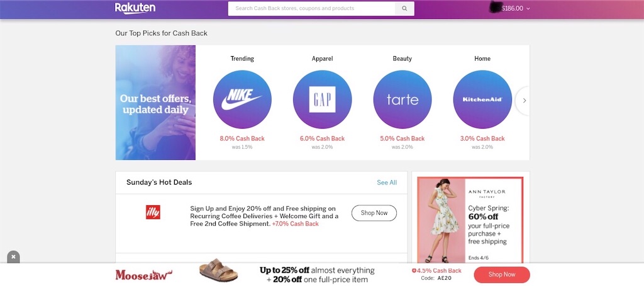
Task: Open the tarte store circle
Action: click(402, 100)
